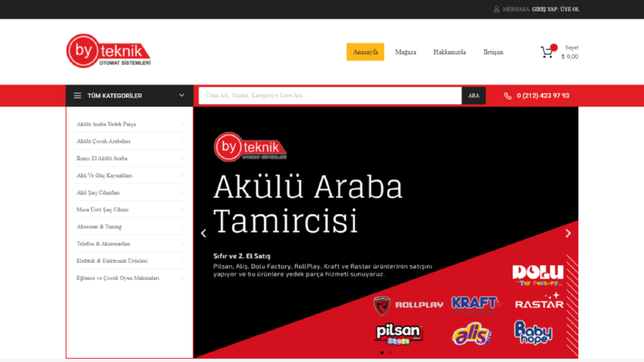The height and width of the screenshot is (362, 644).
Task: Expand Akü Ve Güç Kaynakları arrow
Action: coord(182,175)
